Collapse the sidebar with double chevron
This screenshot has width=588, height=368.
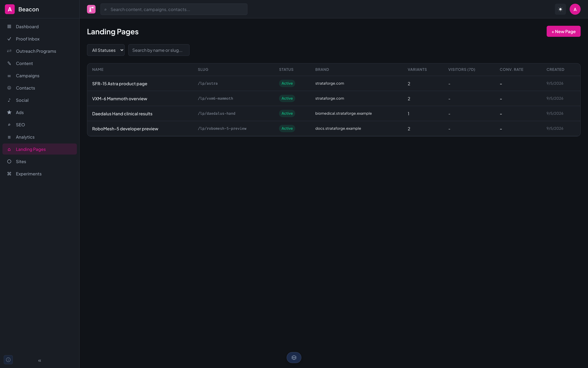pos(40,361)
